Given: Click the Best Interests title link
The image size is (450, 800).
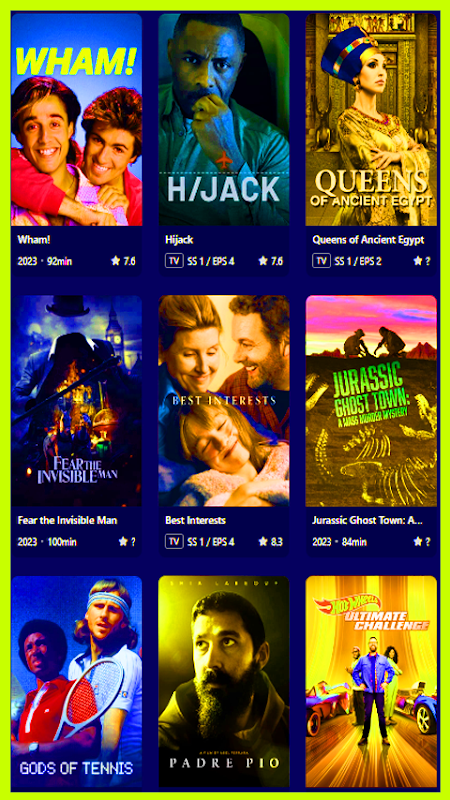Looking at the screenshot, I should coord(195,520).
